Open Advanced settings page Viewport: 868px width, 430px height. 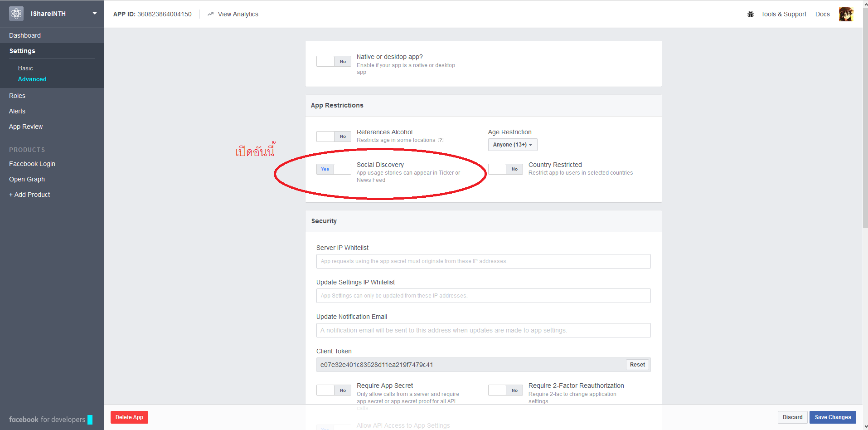coord(32,79)
